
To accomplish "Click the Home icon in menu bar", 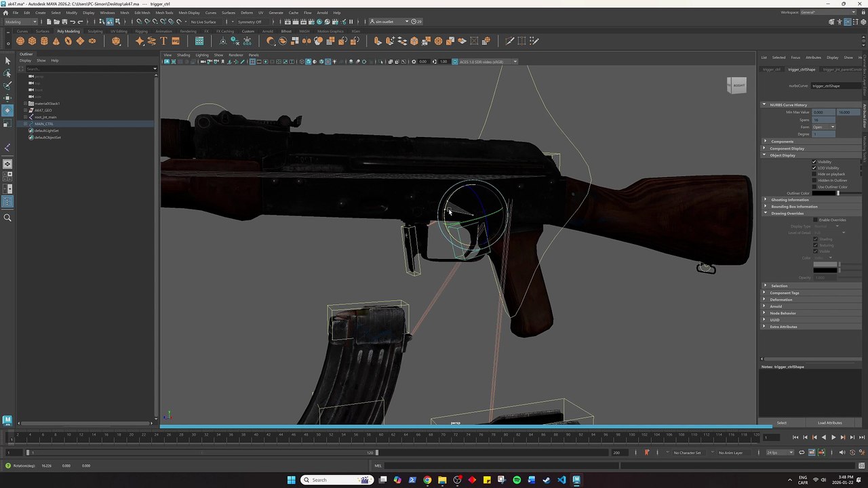I will pyautogui.click(x=6, y=12).
